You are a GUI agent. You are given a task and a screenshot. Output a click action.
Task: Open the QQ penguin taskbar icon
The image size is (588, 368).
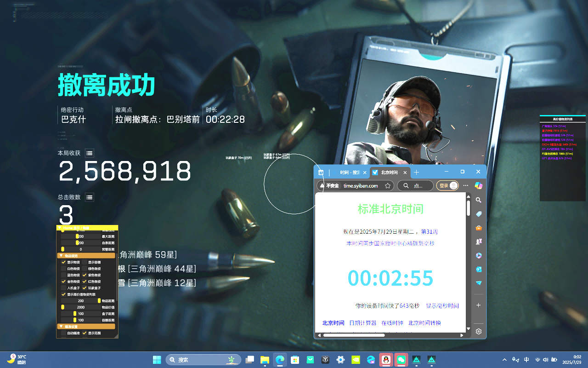(386, 360)
